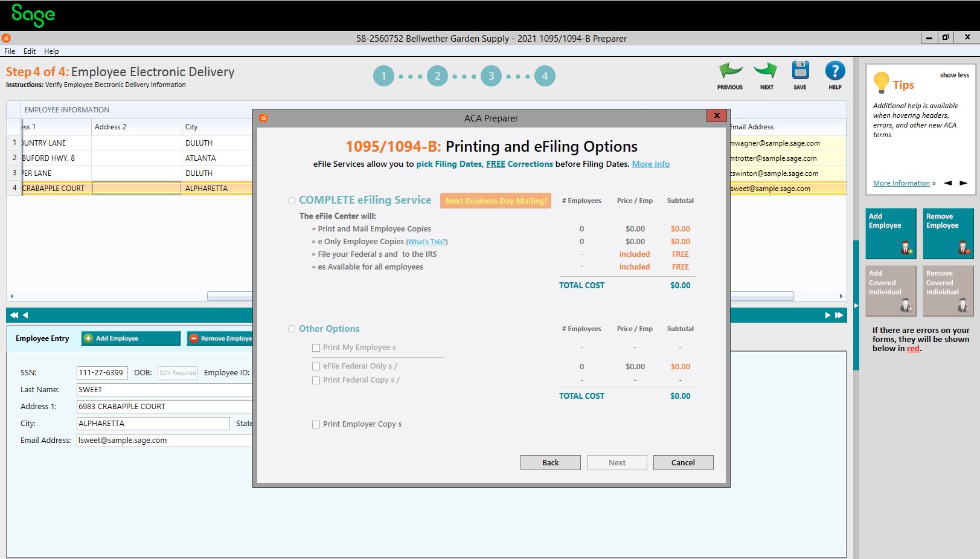Click grid scroll left arrow

click(11, 296)
